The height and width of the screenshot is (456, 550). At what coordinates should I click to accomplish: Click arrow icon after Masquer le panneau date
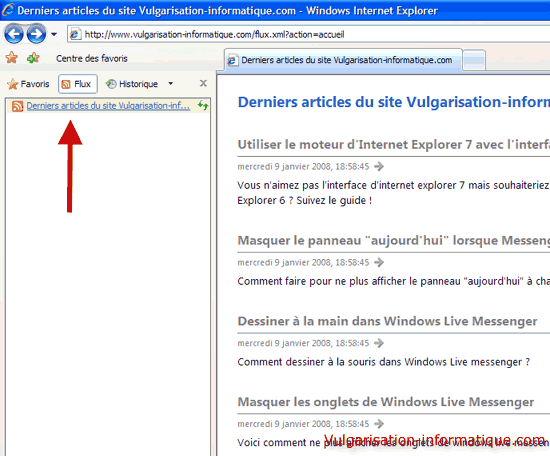click(x=379, y=262)
